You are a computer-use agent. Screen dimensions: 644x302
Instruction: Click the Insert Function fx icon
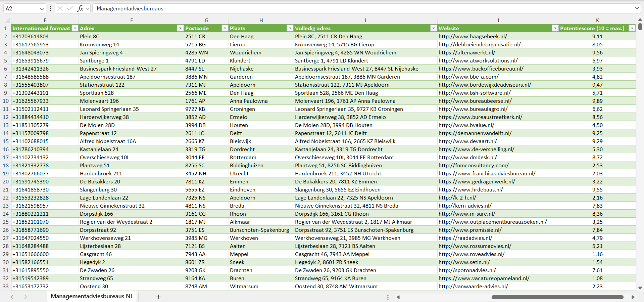[x=80, y=8]
